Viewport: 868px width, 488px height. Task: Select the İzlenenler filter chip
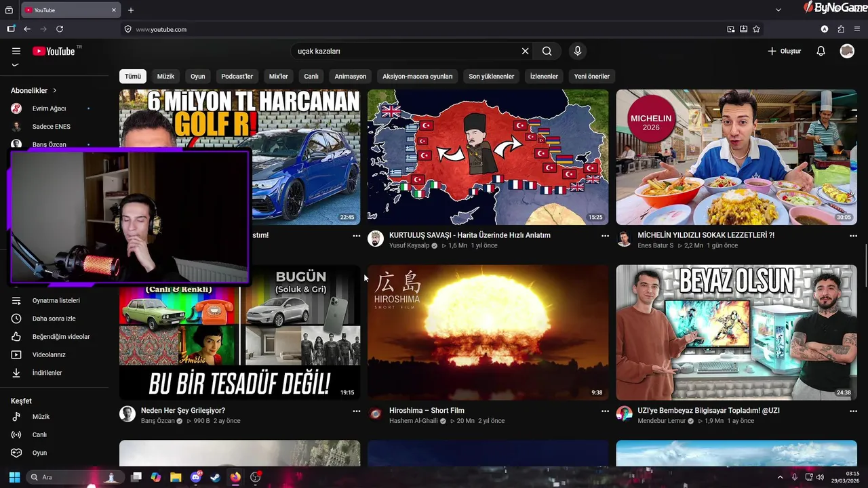point(544,77)
